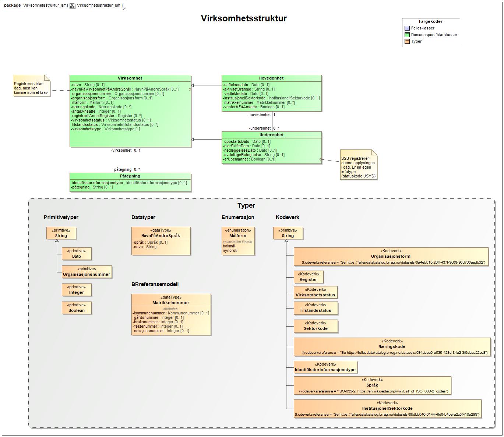Click the nynorsk enumeration literal
Viewport: 504px width, 437px height.
coord(230,251)
